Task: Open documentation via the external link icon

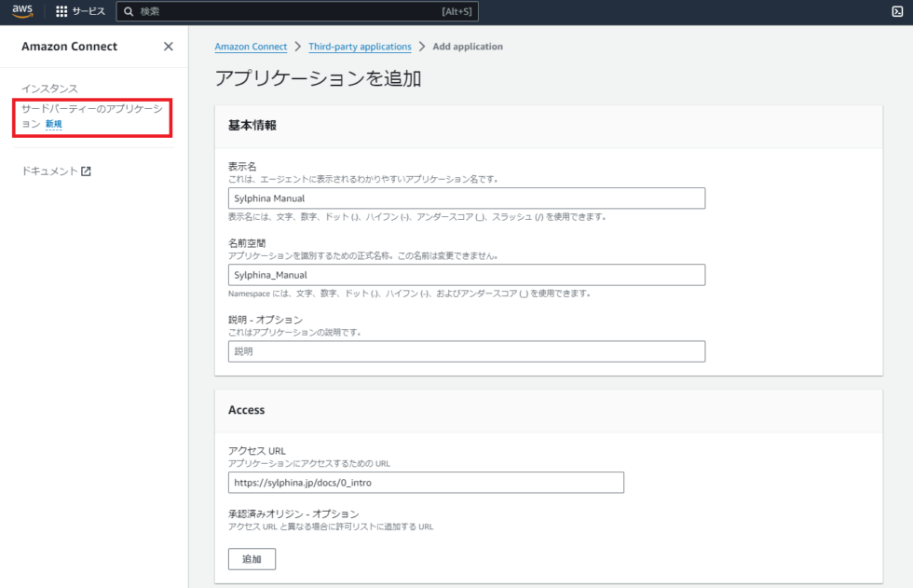Action: click(x=87, y=171)
